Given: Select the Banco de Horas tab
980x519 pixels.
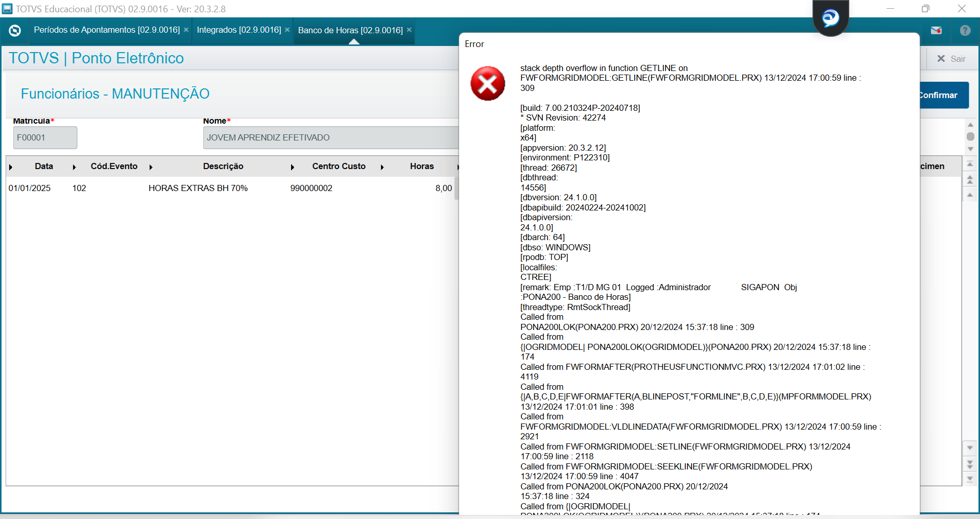Looking at the screenshot, I should click(x=350, y=30).
